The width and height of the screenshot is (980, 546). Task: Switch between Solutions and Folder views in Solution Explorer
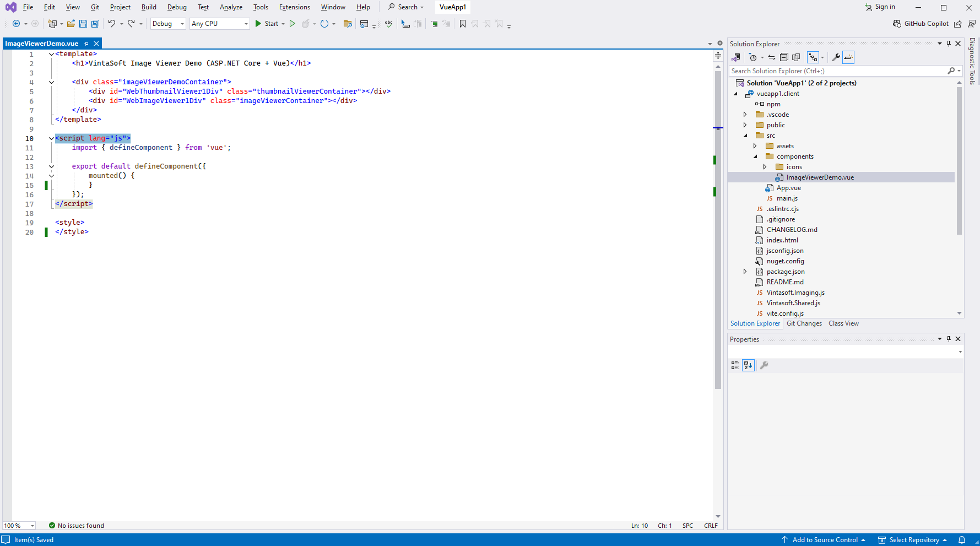(736, 57)
